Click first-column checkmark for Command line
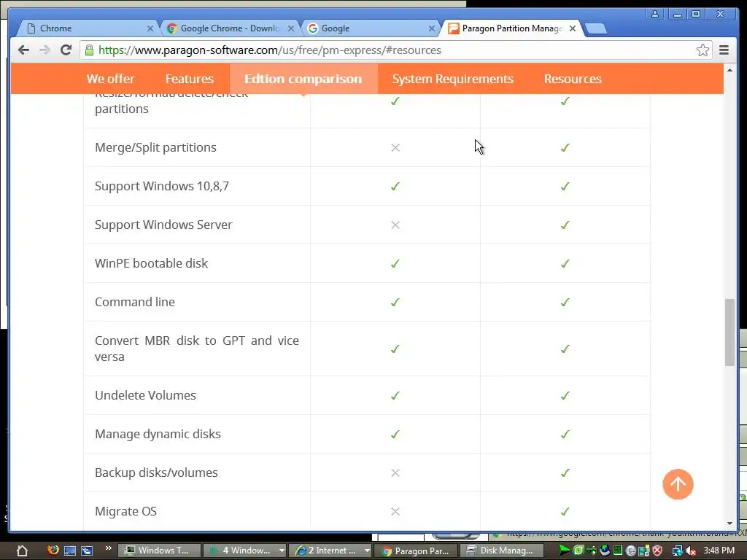This screenshot has width=747, height=560. (x=395, y=302)
